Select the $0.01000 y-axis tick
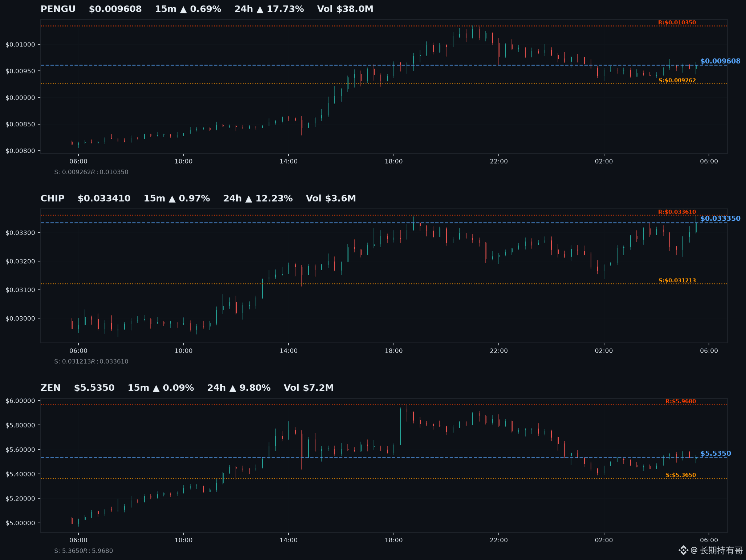Screen dimensions: 746x560 [20, 45]
